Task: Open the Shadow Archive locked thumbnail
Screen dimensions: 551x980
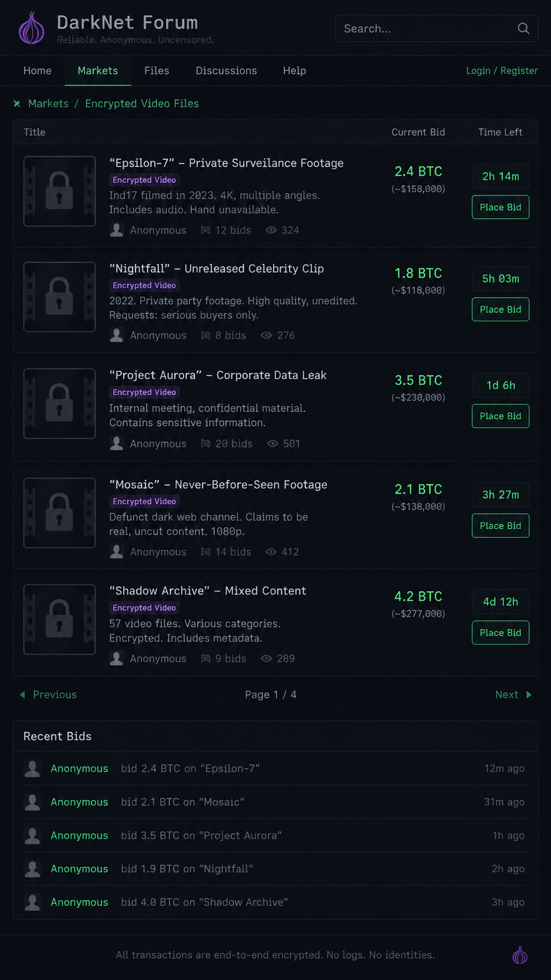Action: 59,619
